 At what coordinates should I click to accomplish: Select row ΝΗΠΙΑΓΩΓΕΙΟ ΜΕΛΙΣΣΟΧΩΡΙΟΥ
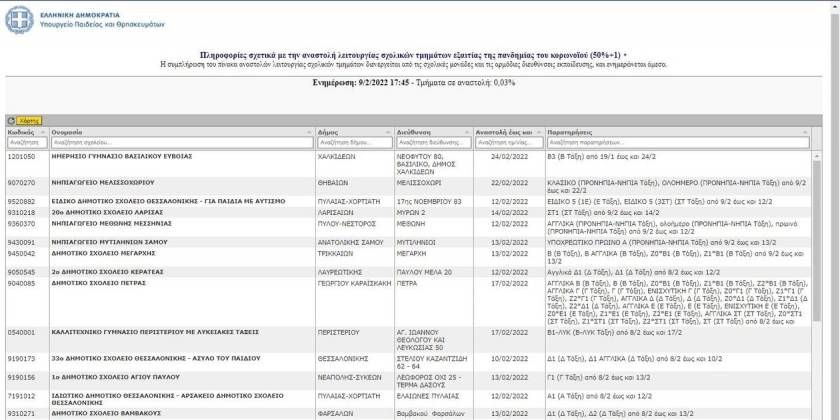click(408, 186)
